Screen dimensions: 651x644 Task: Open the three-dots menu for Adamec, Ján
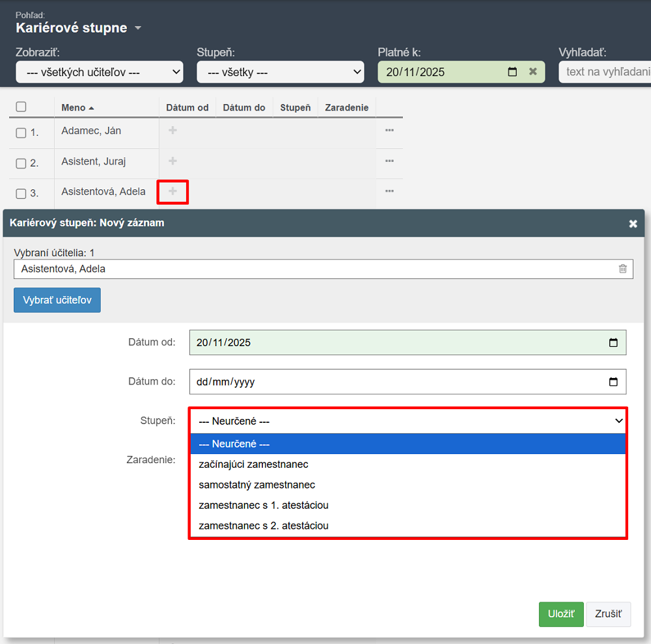tap(389, 131)
